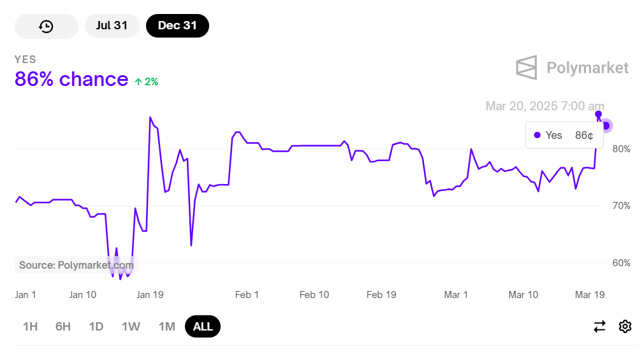Image resolution: width=644 pixels, height=356 pixels.
Task: Click the history clock icon button
Action: pyautogui.click(x=46, y=26)
